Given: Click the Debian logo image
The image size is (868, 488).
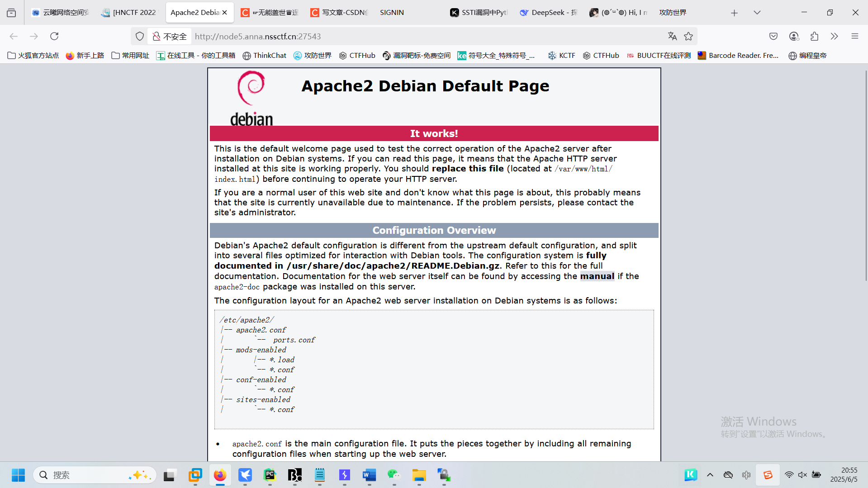Looking at the screenshot, I should [x=251, y=98].
